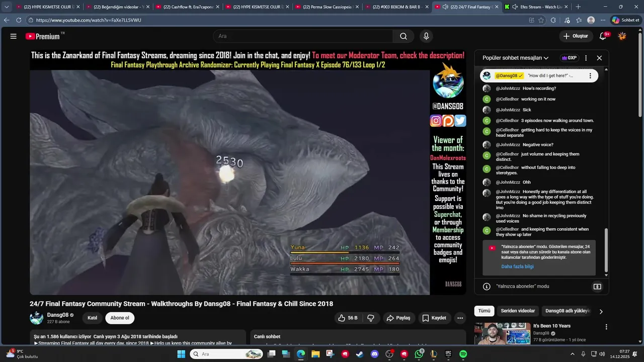Viewport: 644px width, 362px height.
Task: Open the Dansg08 channel name link
Action: tap(58, 315)
